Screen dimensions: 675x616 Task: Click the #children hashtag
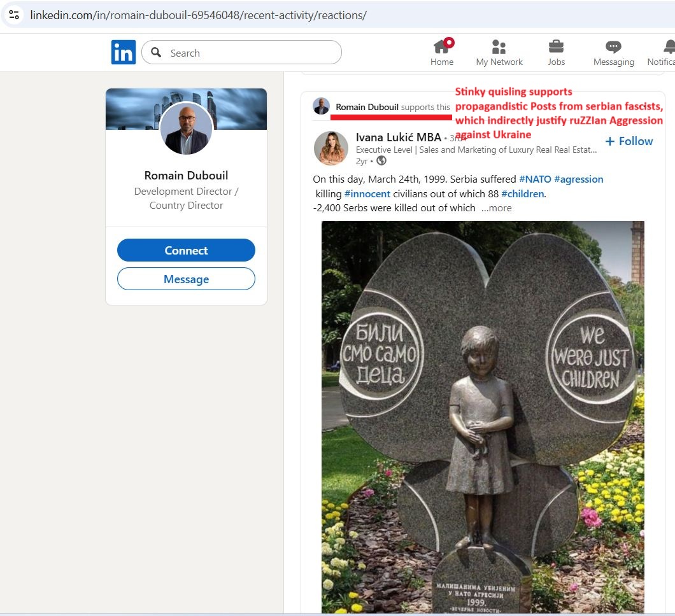pyautogui.click(x=523, y=194)
